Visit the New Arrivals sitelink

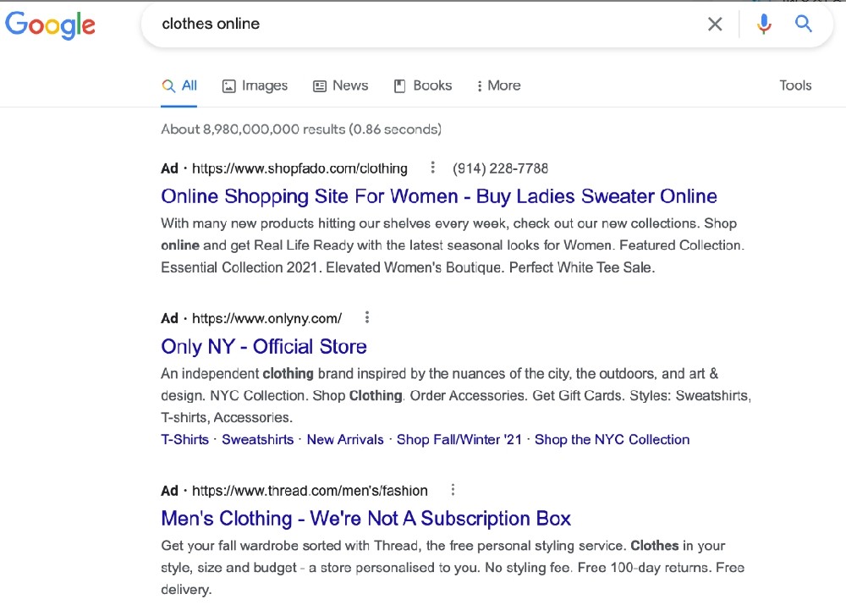pyautogui.click(x=345, y=440)
